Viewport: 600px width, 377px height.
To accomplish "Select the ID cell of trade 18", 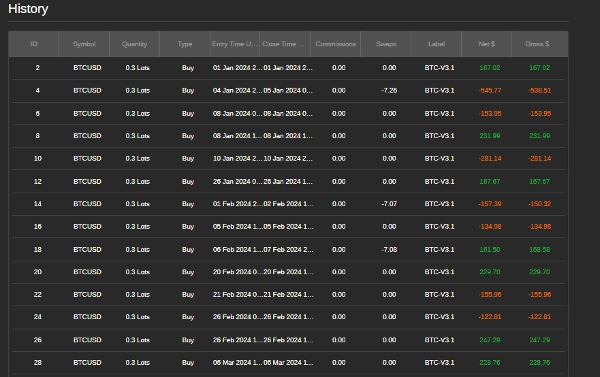I will click(x=38, y=250).
